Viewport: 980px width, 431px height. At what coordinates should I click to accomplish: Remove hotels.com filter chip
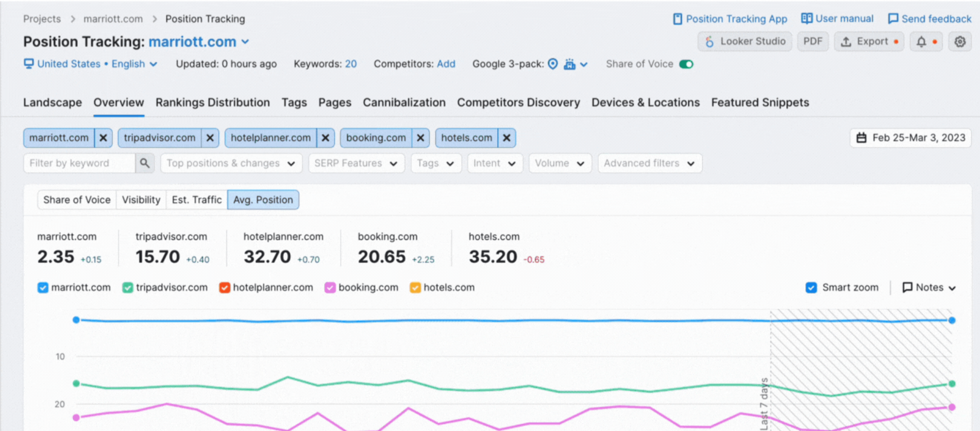tap(506, 138)
